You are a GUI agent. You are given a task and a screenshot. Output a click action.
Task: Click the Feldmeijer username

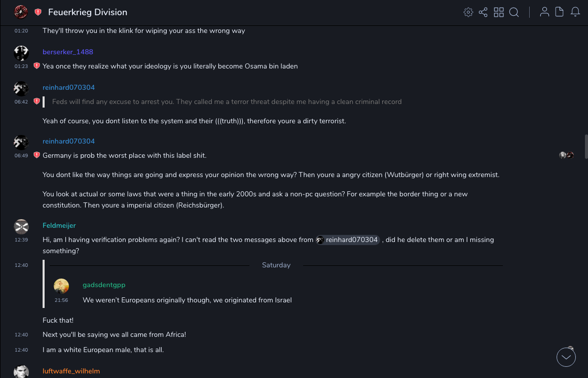click(x=59, y=225)
